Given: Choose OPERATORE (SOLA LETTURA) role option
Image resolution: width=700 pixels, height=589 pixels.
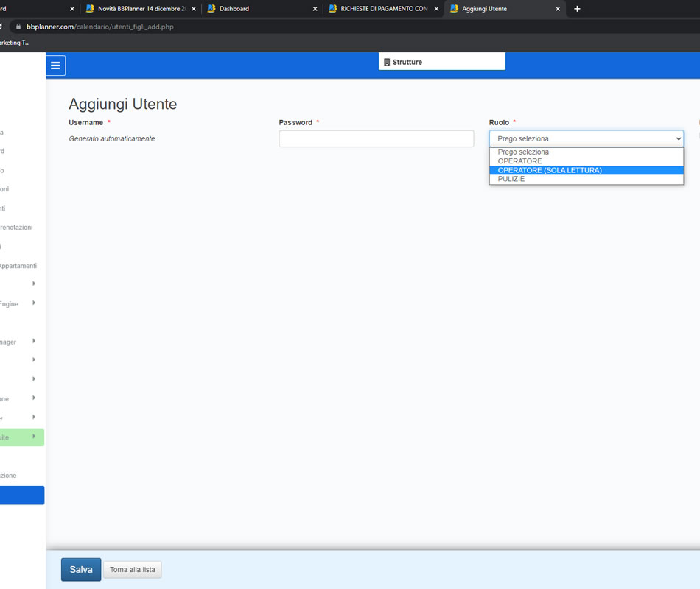Looking at the screenshot, I should tap(550, 170).
